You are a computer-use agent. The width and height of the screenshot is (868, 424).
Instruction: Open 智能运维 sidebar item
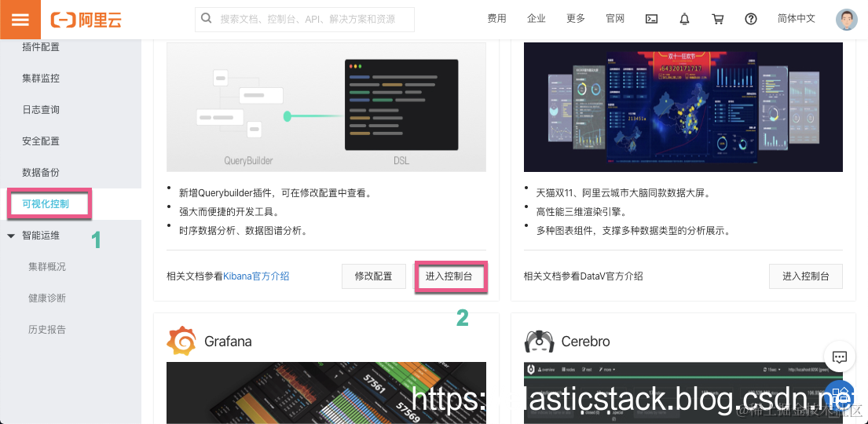(x=40, y=236)
